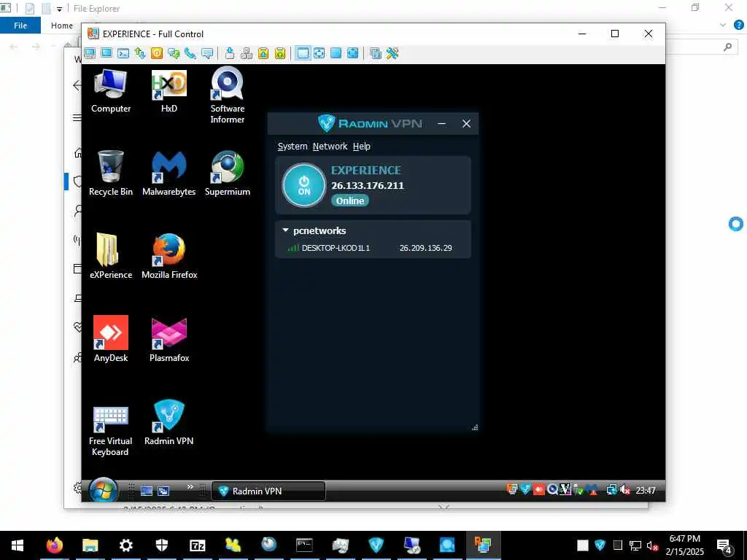
Task: Open the File tab in File Explorer
Action: point(20,26)
